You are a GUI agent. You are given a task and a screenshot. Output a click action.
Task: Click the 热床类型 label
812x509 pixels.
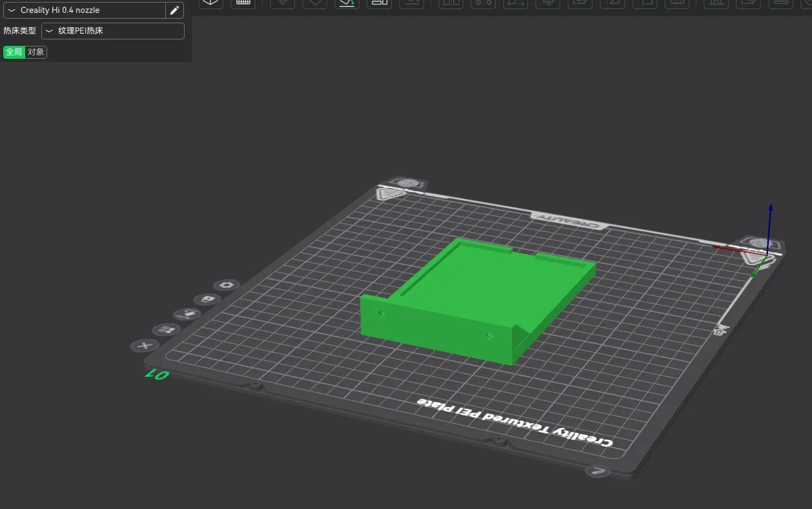(19, 31)
